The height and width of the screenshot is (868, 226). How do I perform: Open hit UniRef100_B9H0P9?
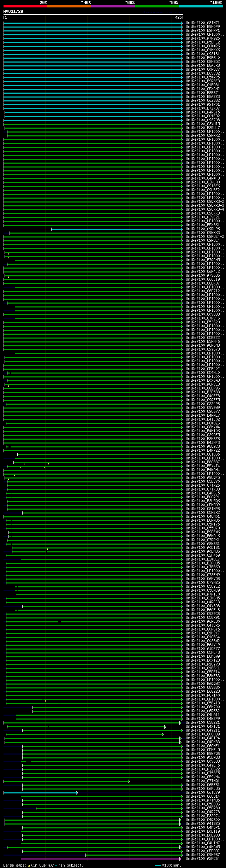[203, 27]
